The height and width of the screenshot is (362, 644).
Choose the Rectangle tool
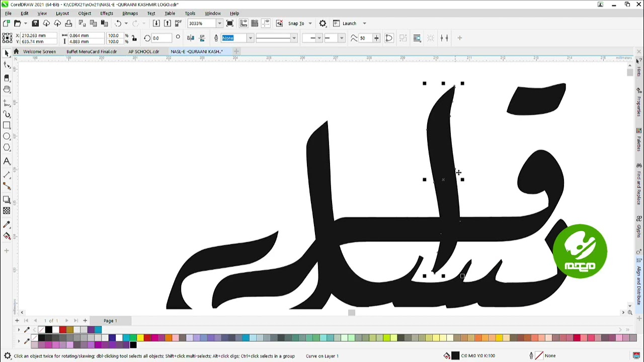pos(7,125)
